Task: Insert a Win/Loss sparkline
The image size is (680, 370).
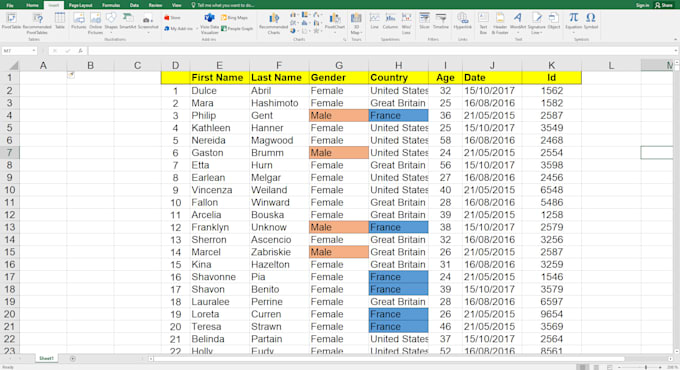Action: (x=406, y=23)
